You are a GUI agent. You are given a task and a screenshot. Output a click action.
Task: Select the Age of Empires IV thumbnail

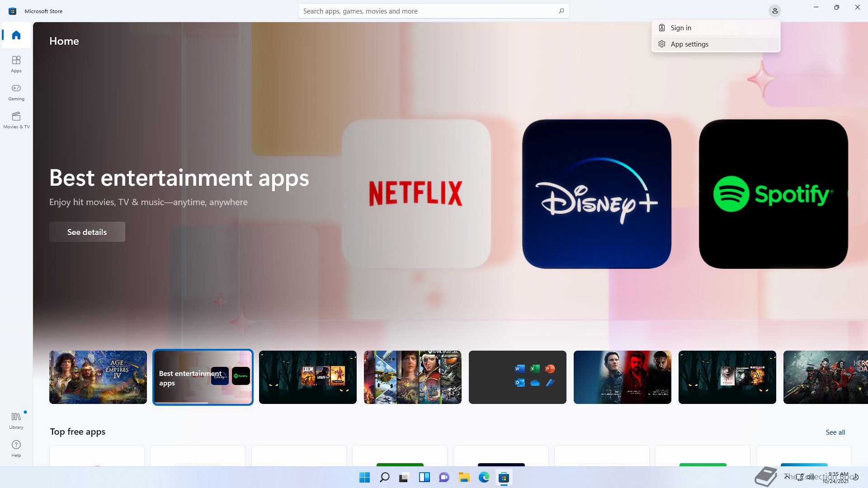pos(98,377)
